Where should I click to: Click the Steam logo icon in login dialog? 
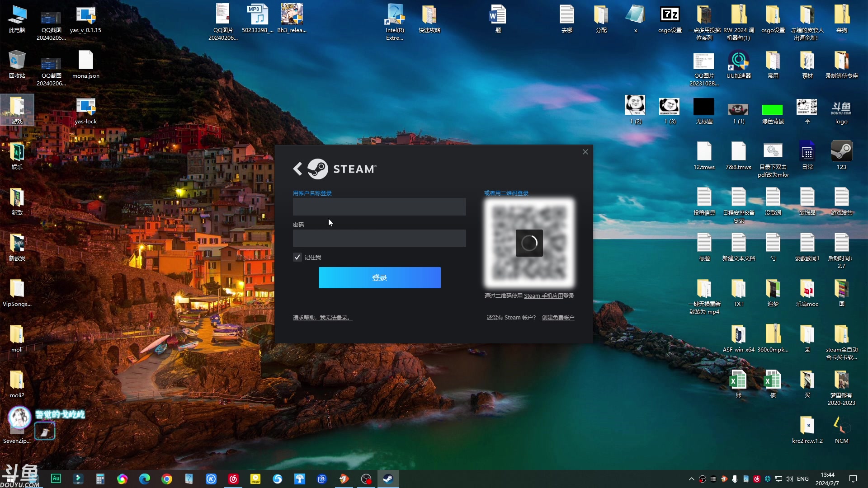(318, 169)
